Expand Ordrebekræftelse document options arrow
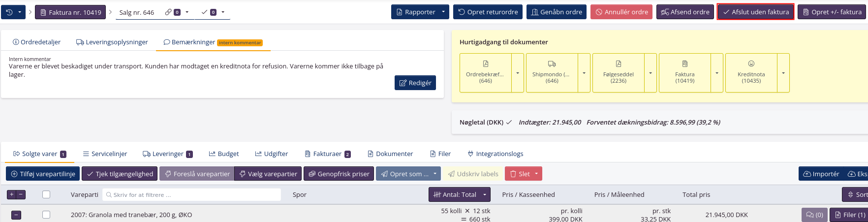 point(518,73)
